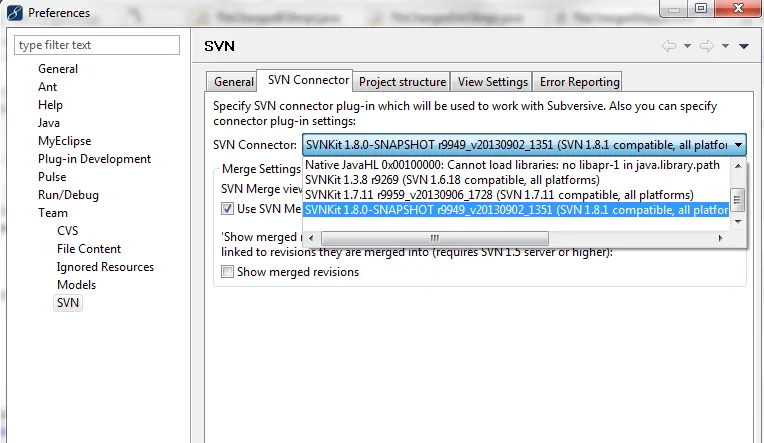
Task: Click the type filter text field
Action: click(x=97, y=45)
